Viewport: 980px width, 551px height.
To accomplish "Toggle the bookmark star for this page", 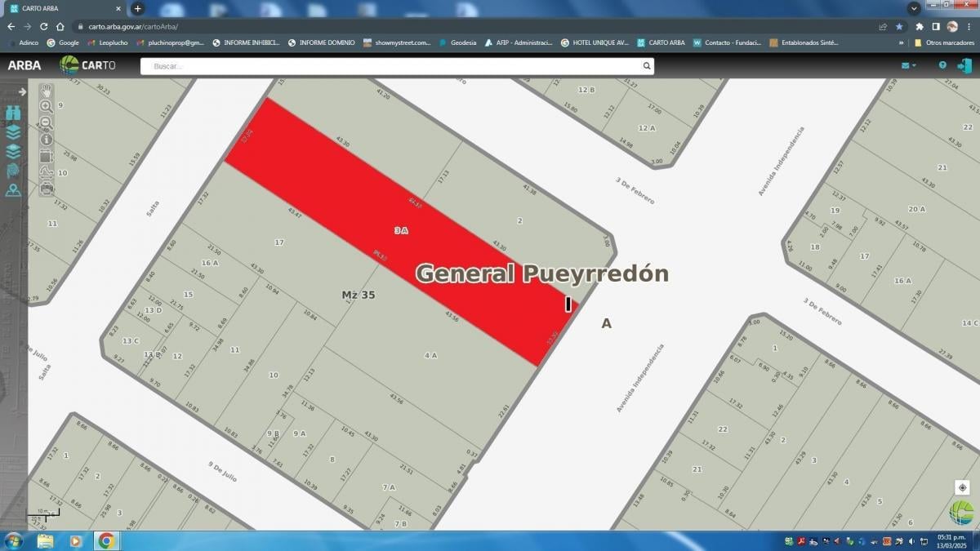I will click(x=899, y=26).
